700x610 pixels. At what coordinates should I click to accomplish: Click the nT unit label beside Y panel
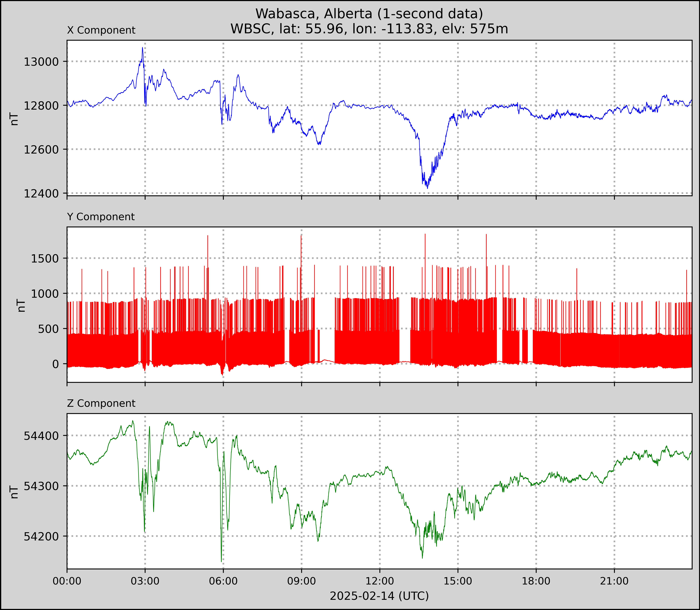(21, 305)
